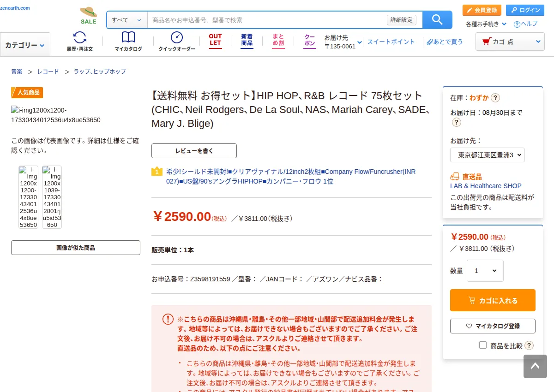Click the SALE hat icon
The height and width of the screenshot is (392, 554).
point(89,15)
